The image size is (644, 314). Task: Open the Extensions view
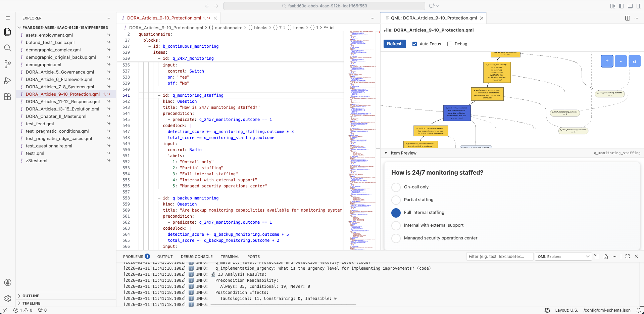[7, 97]
